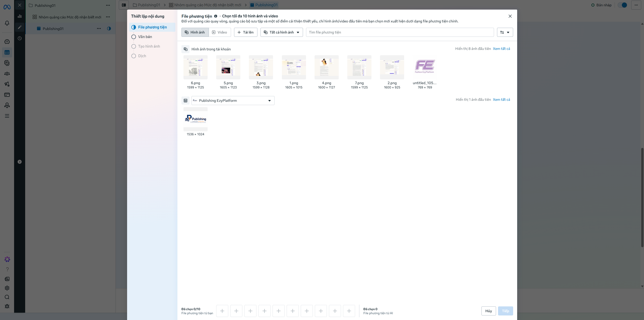644x320 pixels.
Task: Click the search magnifier icon in sidebar
Action: click(x=7, y=297)
